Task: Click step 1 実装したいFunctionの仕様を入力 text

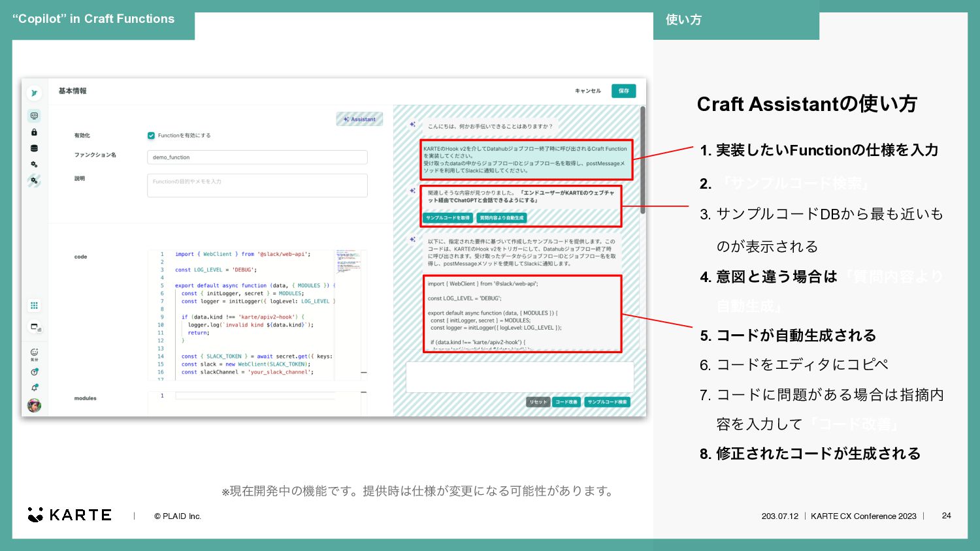Action: click(827, 150)
